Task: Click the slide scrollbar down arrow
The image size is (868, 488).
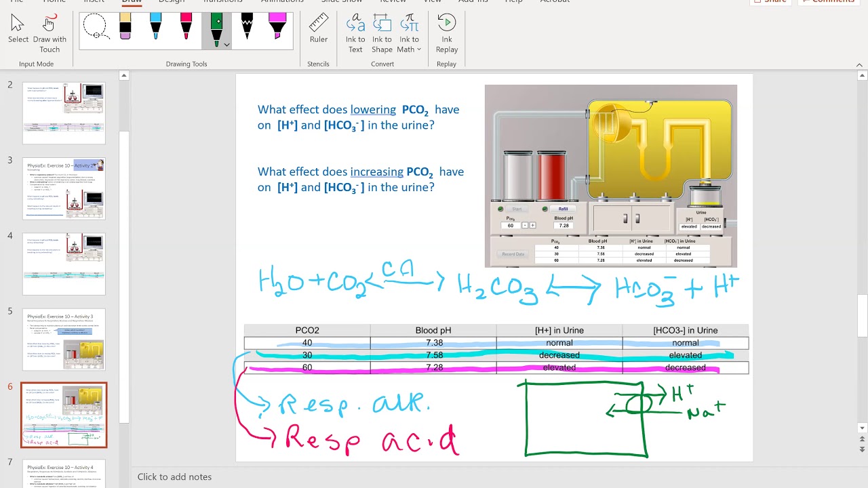Action: pos(861,428)
